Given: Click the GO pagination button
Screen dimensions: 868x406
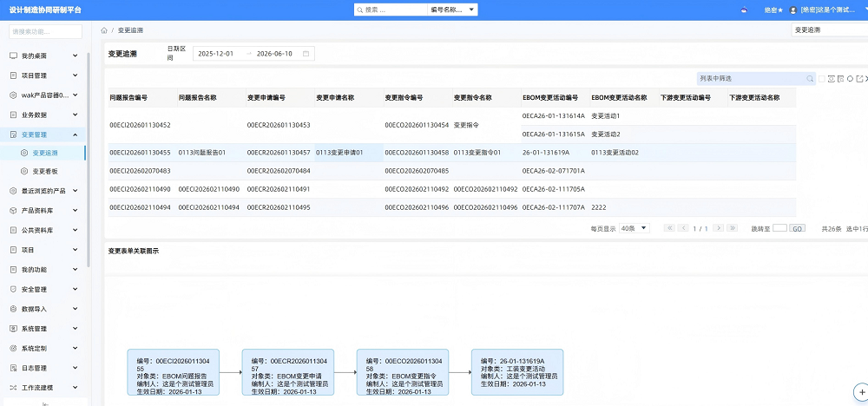Looking at the screenshot, I should coord(797,228).
